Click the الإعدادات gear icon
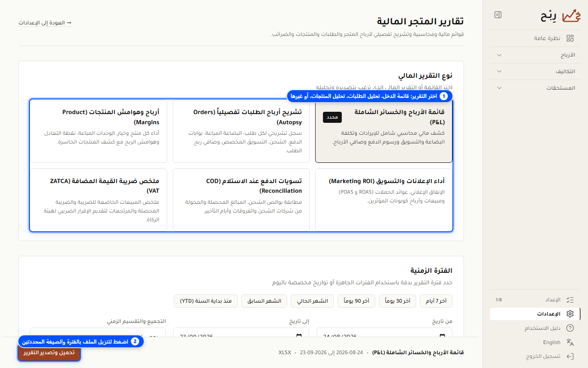The height and width of the screenshot is (368, 588). pyautogui.click(x=570, y=314)
